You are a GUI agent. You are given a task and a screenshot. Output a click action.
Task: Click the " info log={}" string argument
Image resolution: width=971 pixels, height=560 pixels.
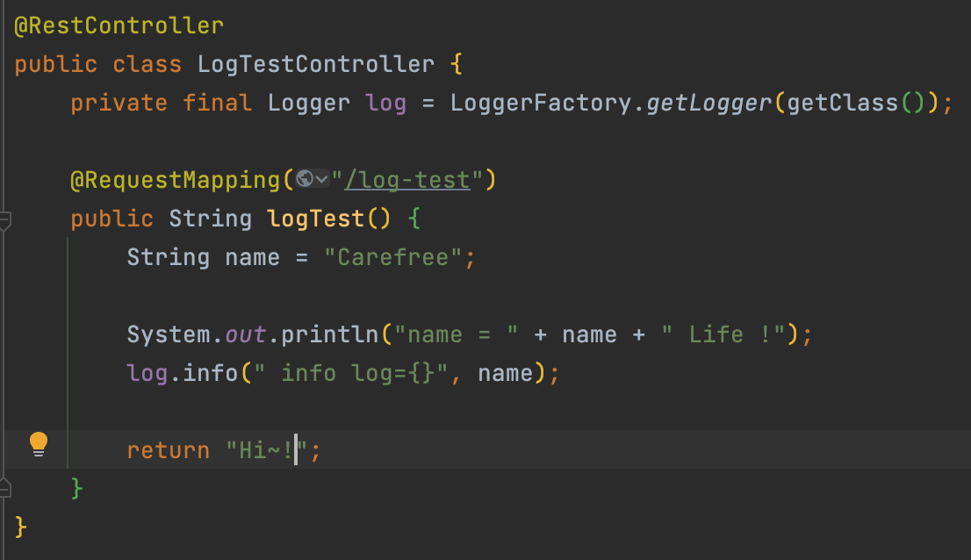coord(350,373)
